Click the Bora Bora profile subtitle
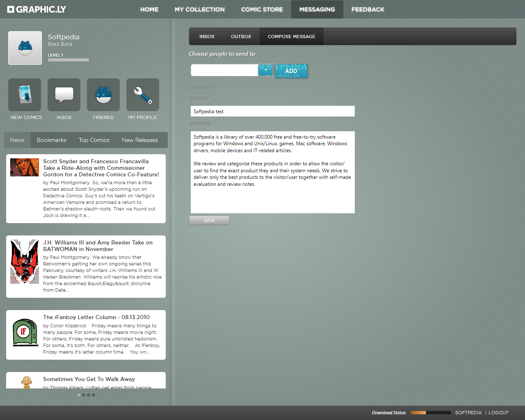 (60, 44)
